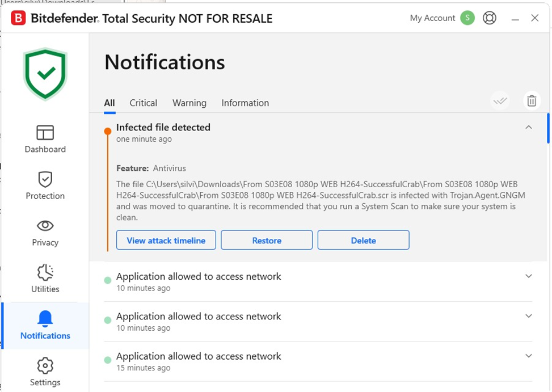Viewport: 552px width, 392px height.
Task: Open Settings gear in sidebar
Action: pyautogui.click(x=45, y=365)
